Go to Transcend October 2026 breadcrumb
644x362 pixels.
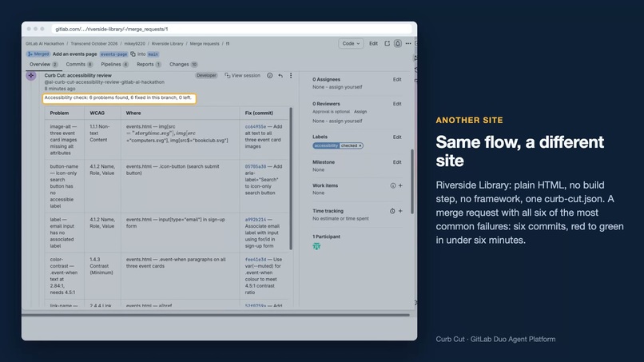[94, 44]
